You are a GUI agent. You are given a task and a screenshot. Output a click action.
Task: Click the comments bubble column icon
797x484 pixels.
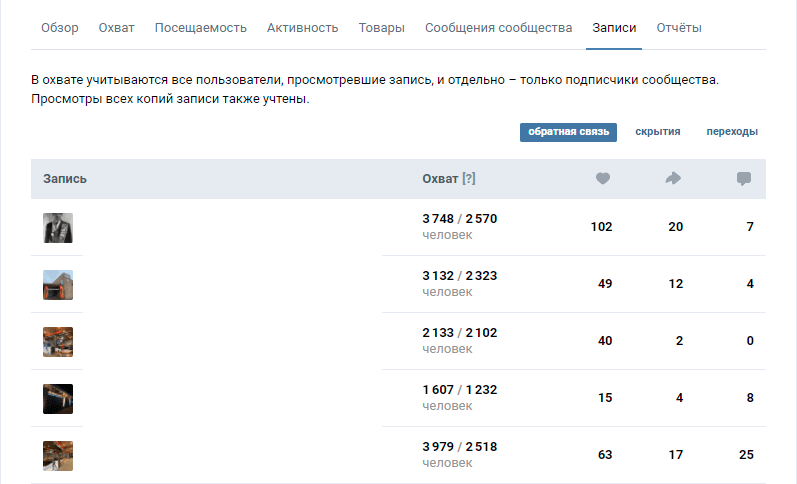[744, 179]
